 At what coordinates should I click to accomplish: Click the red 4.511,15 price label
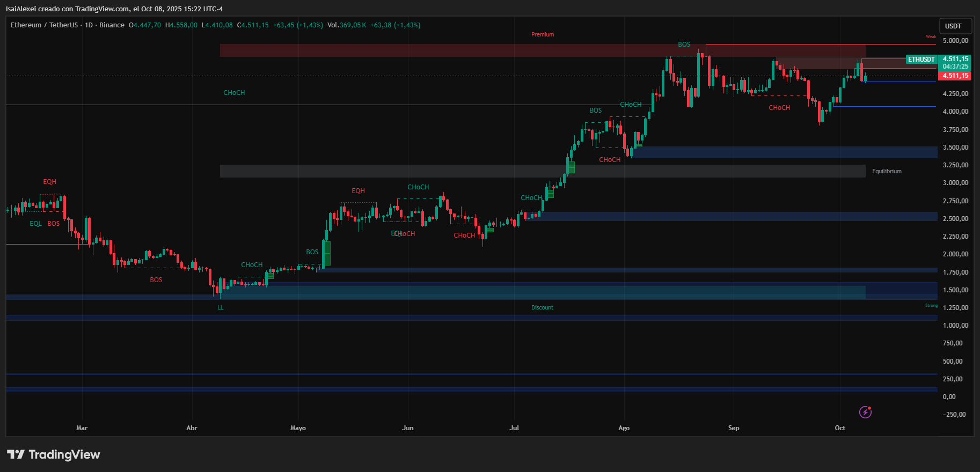click(955, 76)
